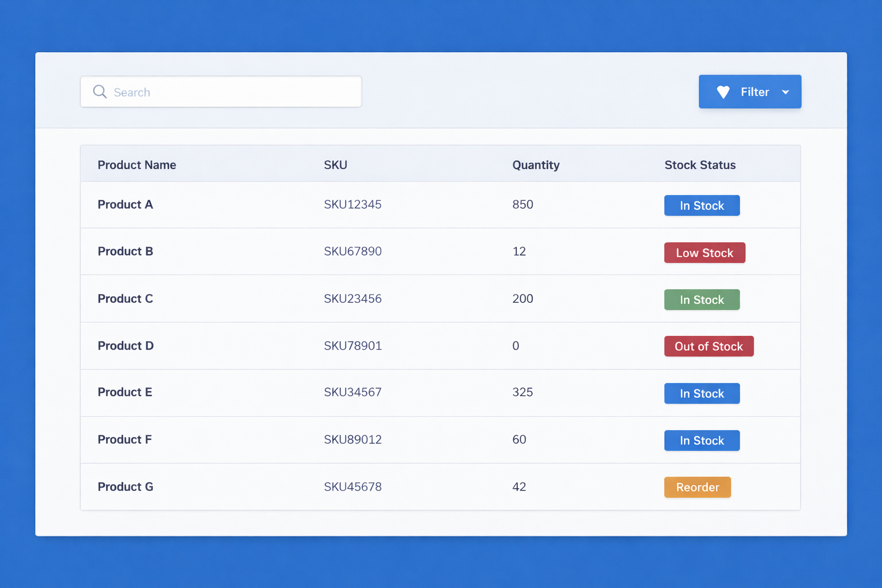Click Product E's In Stock badge
The image size is (882, 588).
point(702,393)
